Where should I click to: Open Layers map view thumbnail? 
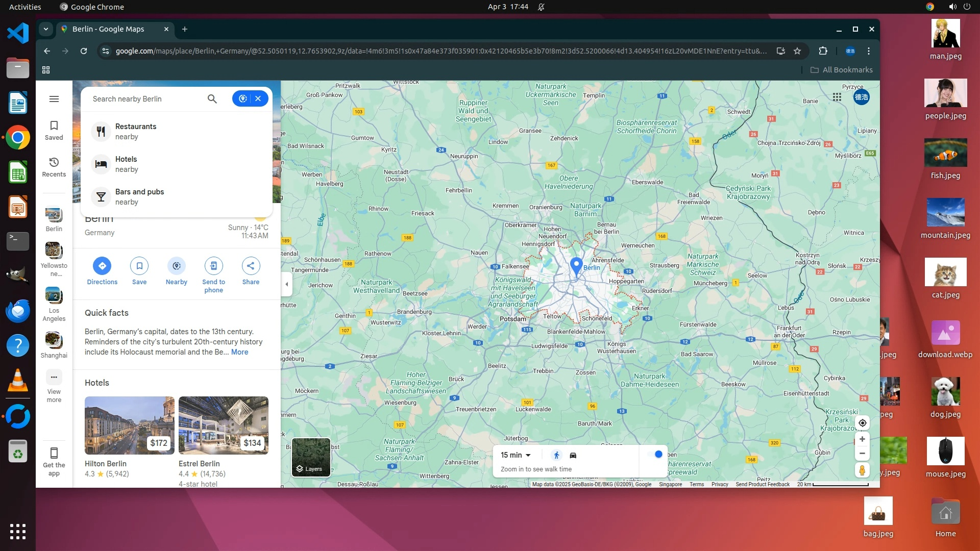click(311, 457)
